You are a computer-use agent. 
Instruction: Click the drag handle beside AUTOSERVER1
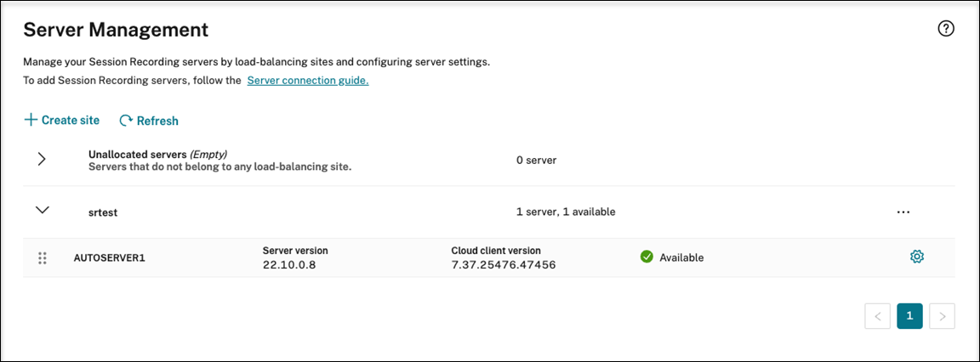click(43, 257)
